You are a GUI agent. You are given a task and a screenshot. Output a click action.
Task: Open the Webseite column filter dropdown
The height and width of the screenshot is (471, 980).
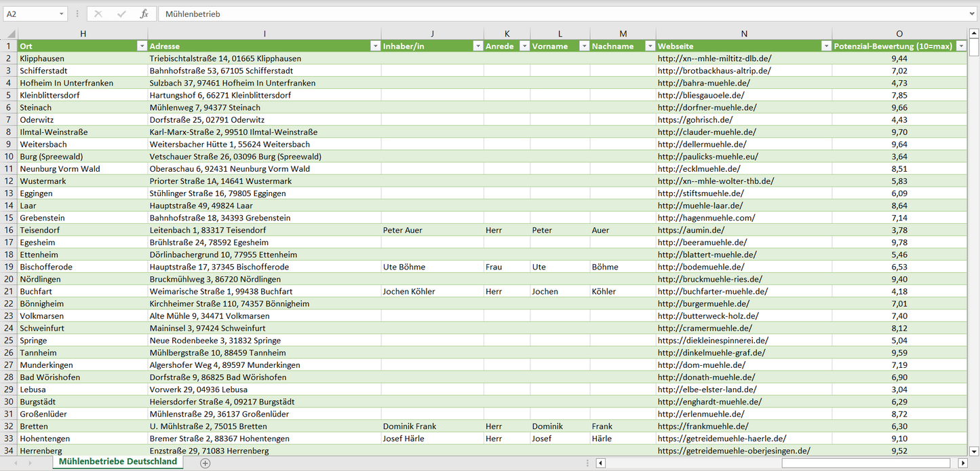(825, 46)
